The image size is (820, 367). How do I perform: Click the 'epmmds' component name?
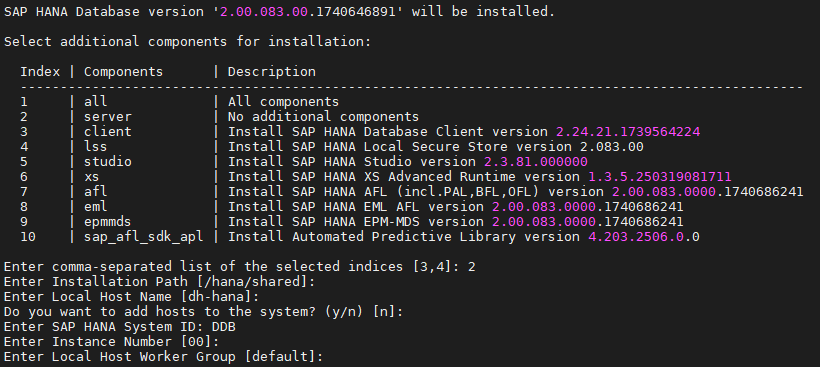point(108,222)
